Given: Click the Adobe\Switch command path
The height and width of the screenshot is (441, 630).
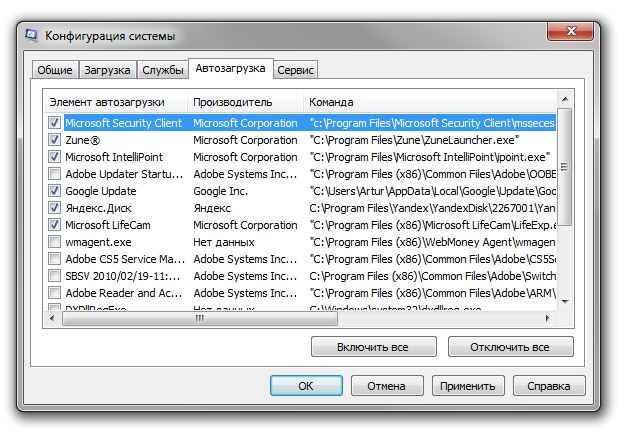Looking at the screenshot, I should 433,276.
